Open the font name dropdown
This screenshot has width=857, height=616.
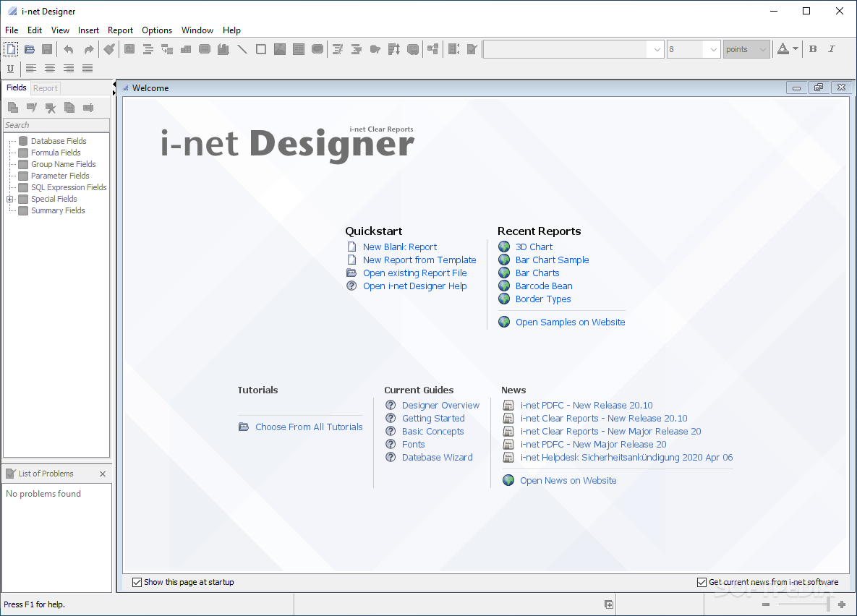(x=657, y=49)
